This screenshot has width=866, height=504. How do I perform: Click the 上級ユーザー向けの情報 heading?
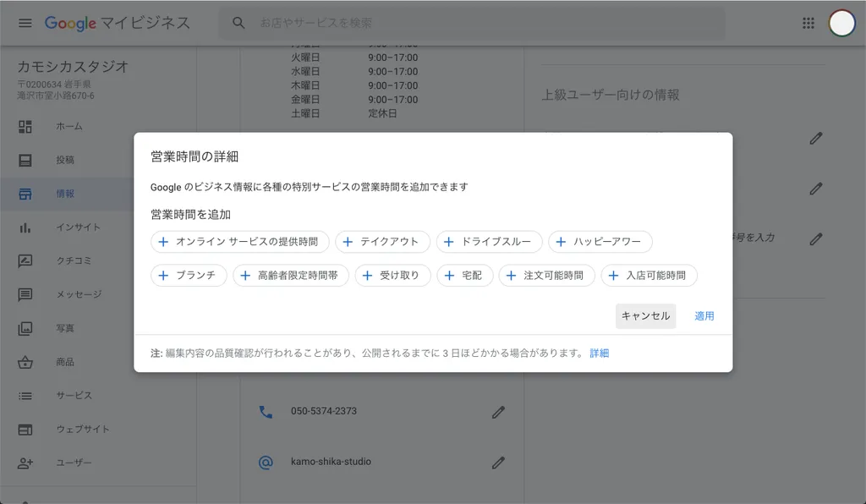[611, 95]
